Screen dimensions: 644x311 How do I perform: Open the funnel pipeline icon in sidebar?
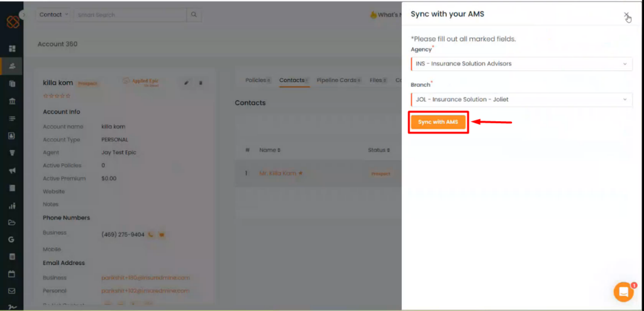(12, 153)
